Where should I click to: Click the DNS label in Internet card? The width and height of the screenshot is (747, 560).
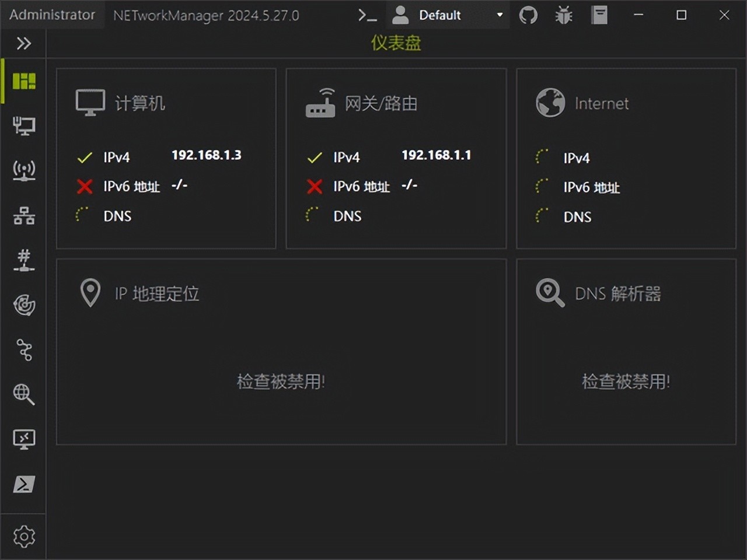click(x=577, y=217)
